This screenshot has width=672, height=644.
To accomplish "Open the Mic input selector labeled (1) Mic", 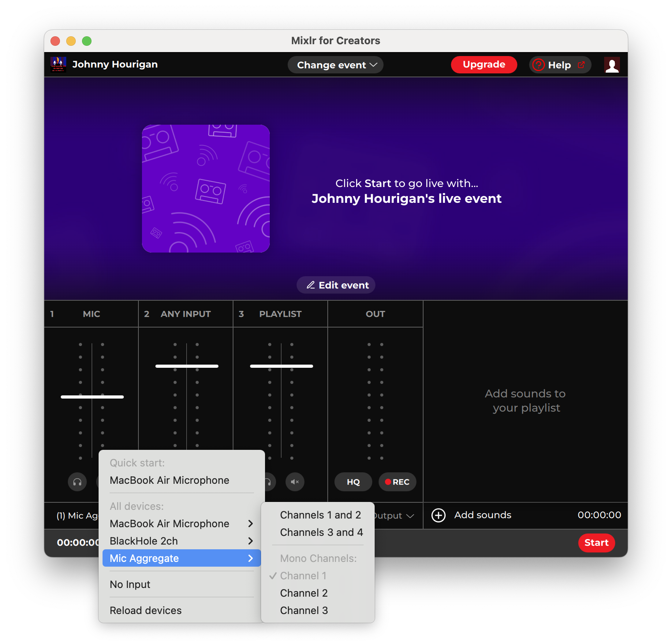I will click(x=77, y=515).
